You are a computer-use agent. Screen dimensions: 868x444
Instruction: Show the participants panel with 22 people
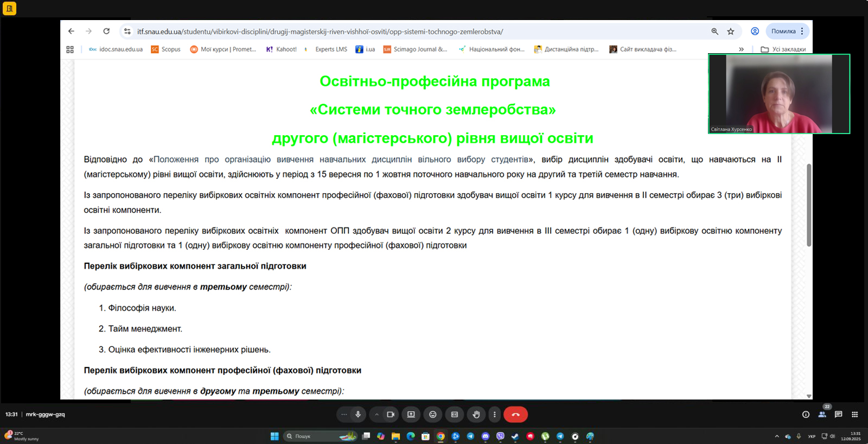coord(822,414)
